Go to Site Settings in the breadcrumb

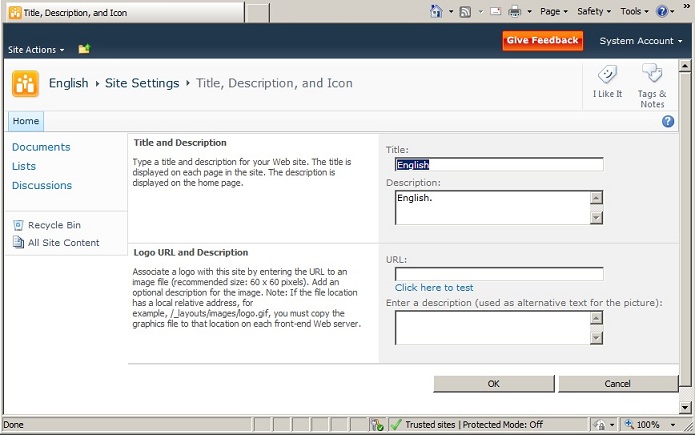pos(141,83)
